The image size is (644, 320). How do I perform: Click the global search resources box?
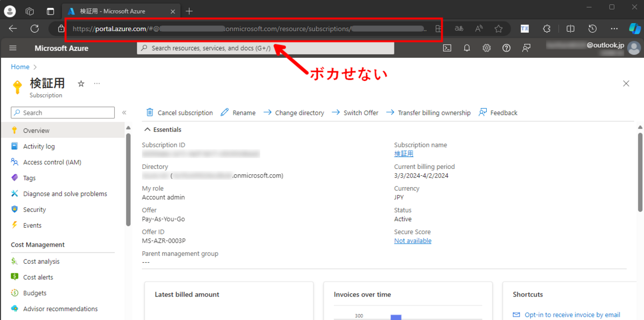point(266,48)
